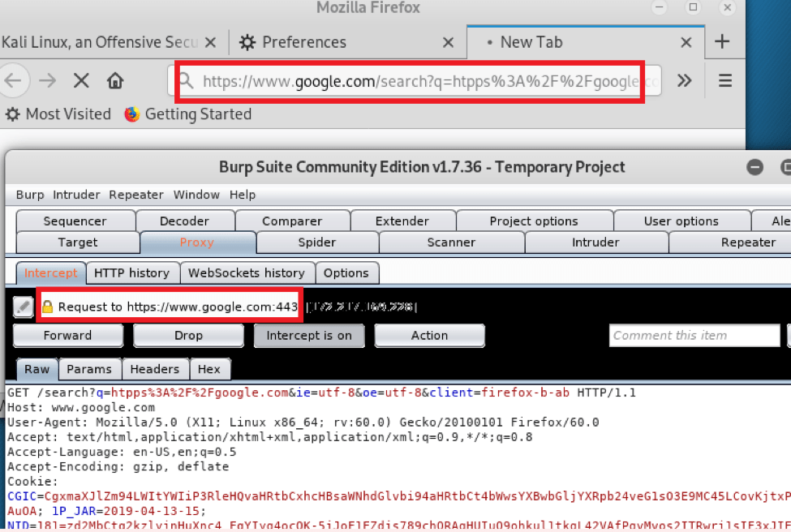Switch to the Extender tab
This screenshot has width=791, height=532.
pyautogui.click(x=402, y=221)
